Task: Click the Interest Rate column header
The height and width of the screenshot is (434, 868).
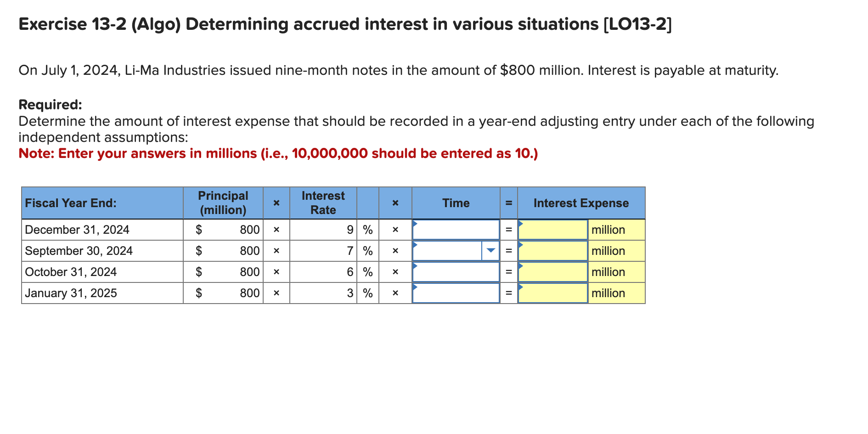Action: coord(323,203)
